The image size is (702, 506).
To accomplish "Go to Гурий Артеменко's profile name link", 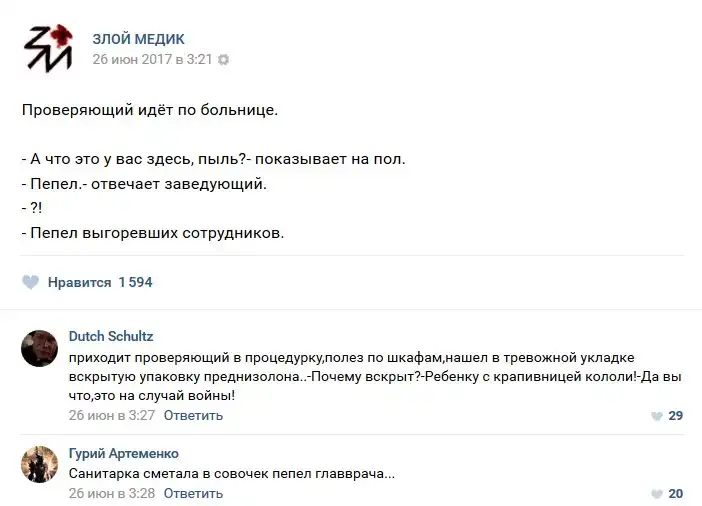I will pyautogui.click(x=124, y=453).
